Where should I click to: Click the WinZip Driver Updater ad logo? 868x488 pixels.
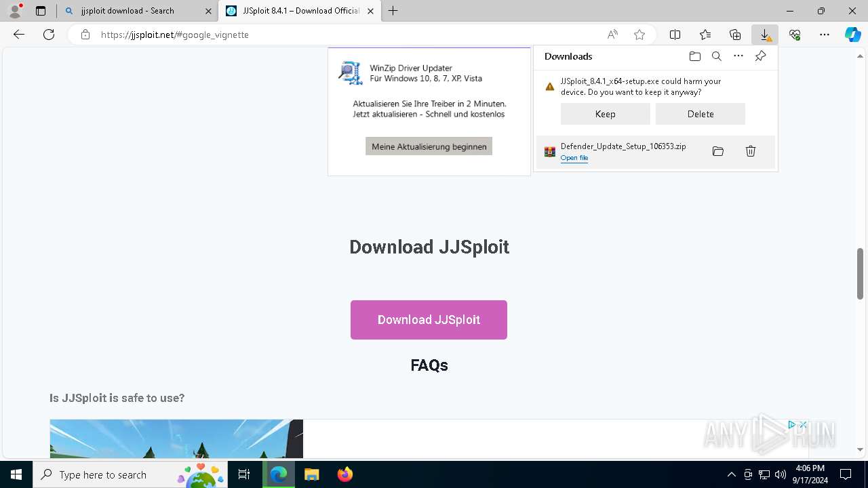coord(351,73)
